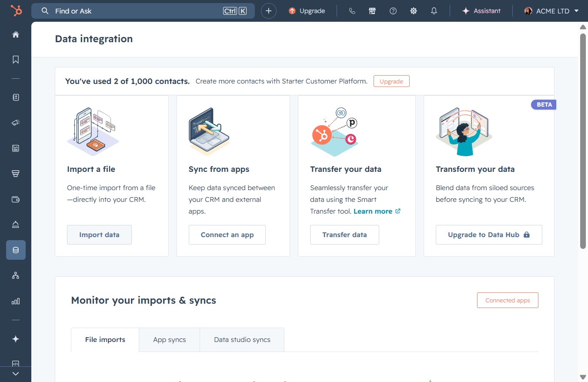
Task: Open the Service bell icon in the sidebar
Action: click(16, 225)
